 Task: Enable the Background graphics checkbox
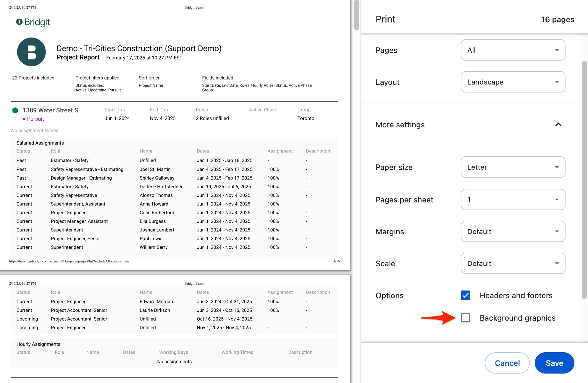pos(466,318)
